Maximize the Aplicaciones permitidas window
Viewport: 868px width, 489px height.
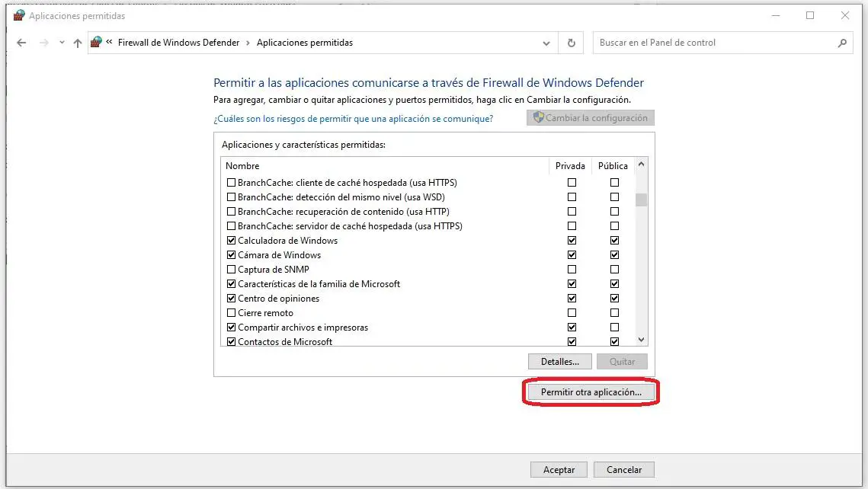tap(810, 15)
